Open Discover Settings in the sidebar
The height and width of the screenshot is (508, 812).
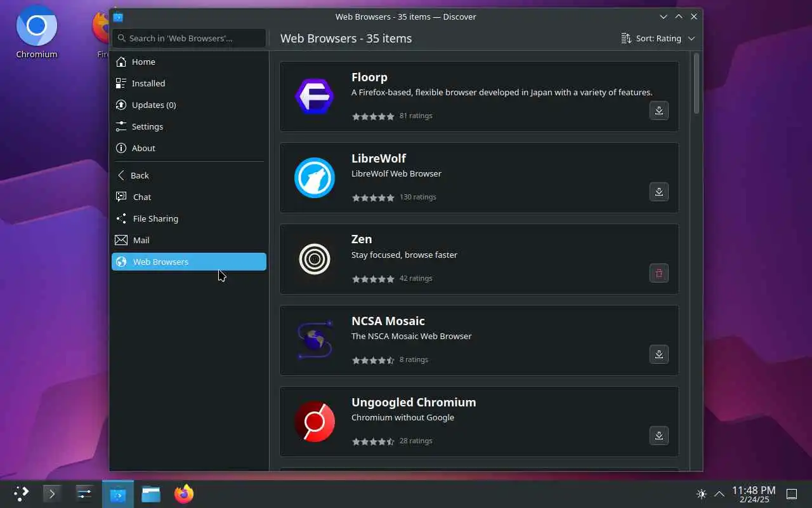pos(189,126)
